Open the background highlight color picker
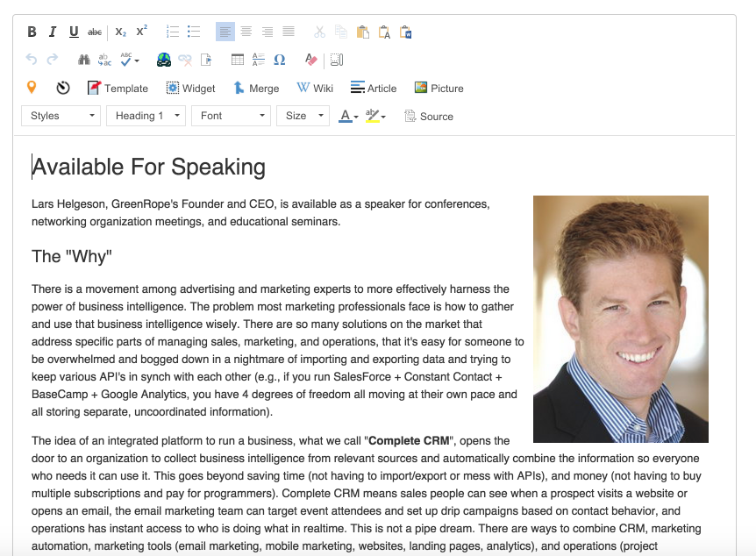Image resolution: width=756 pixels, height=556 pixels. (x=375, y=116)
